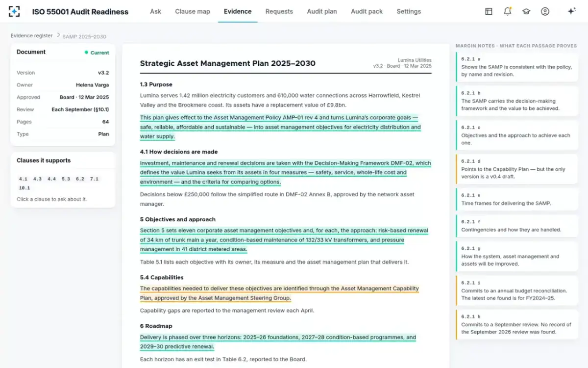Open the learning graduation cap icon
588x368 pixels.
[x=526, y=11]
